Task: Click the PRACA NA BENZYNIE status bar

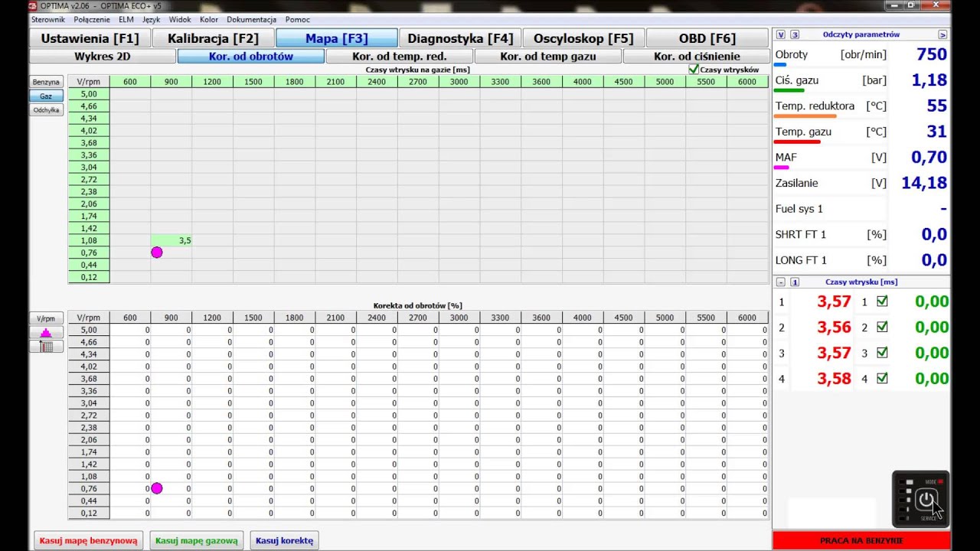Action: click(861, 540)
